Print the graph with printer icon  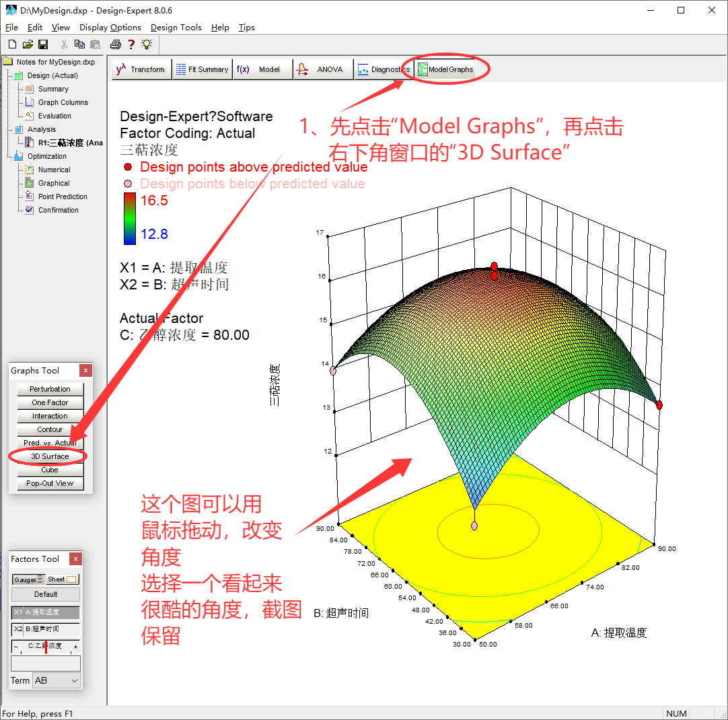pyautogui.click(x=116, y=44)
